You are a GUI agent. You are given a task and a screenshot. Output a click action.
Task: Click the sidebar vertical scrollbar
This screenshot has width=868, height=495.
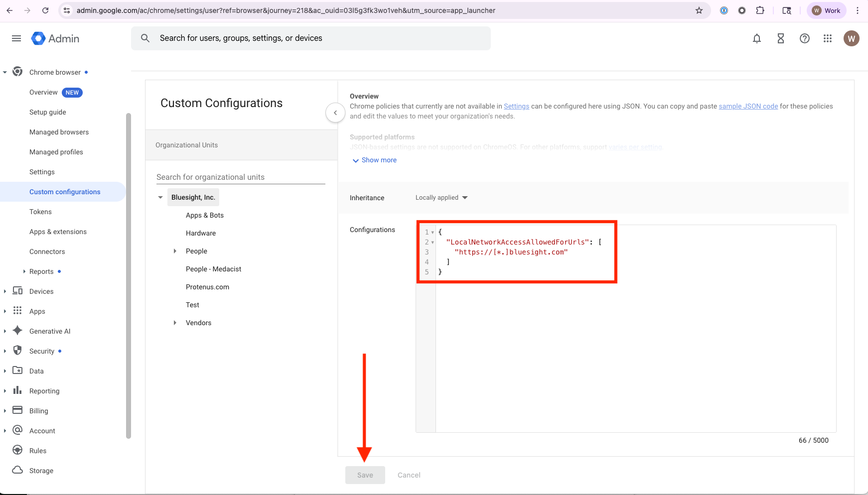click(129, 276)
